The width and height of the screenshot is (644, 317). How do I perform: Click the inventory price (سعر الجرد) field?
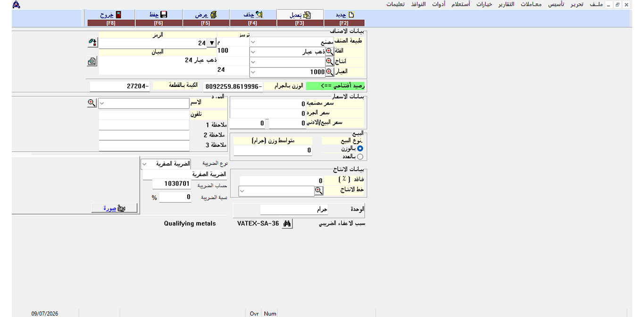268,113
